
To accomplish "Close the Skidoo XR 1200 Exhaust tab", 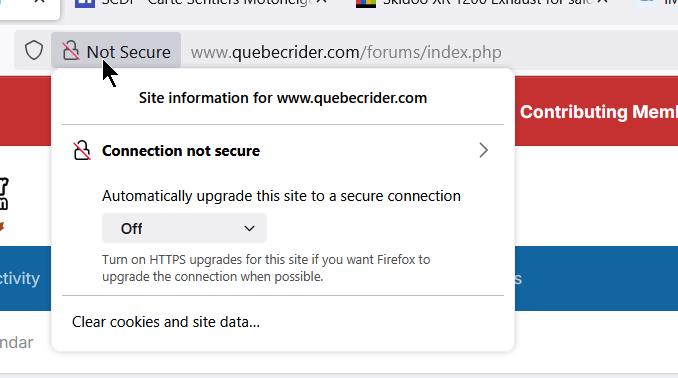I will coord(602,2).
